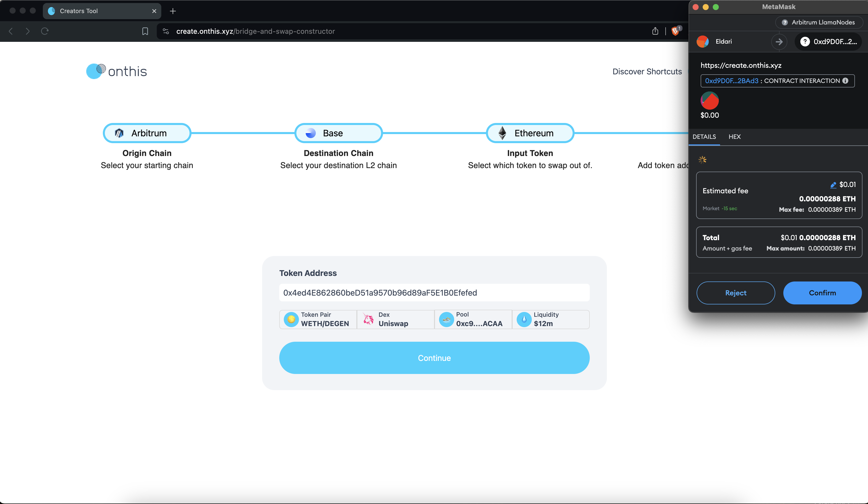Screen dimensions: 868x504
Task: Confirm the MetaMask transaction
Action: click(x=822, y=293)
